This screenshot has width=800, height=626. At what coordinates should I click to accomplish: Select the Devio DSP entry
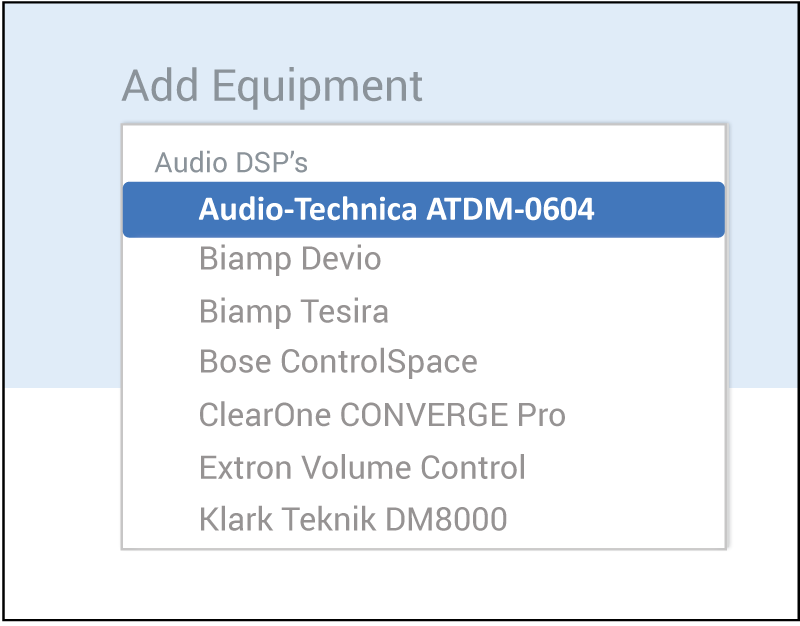pyautogui.click(x=290, y=260)
